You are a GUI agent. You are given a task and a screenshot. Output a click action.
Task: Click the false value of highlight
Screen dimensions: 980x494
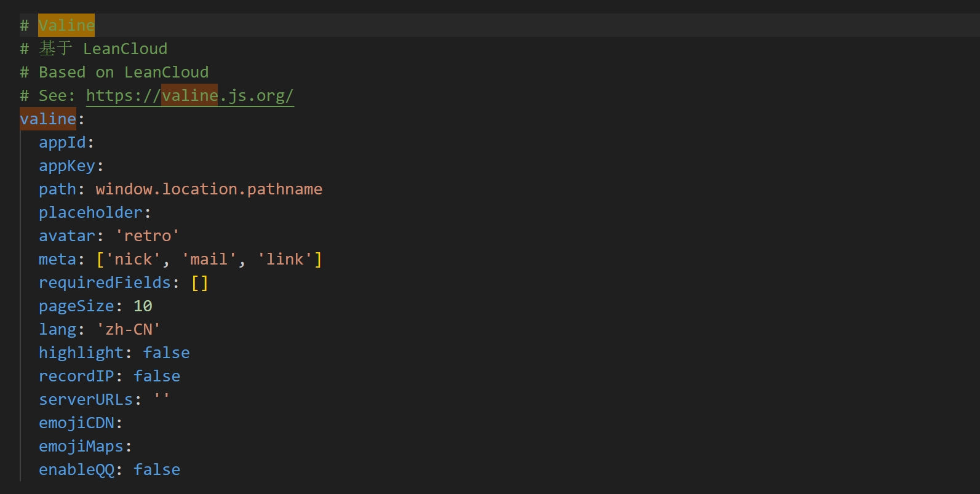[x=166, y=353]
